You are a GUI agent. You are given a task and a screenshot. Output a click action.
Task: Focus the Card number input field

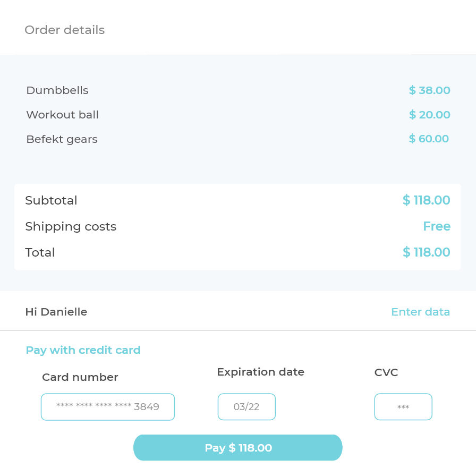108,407
